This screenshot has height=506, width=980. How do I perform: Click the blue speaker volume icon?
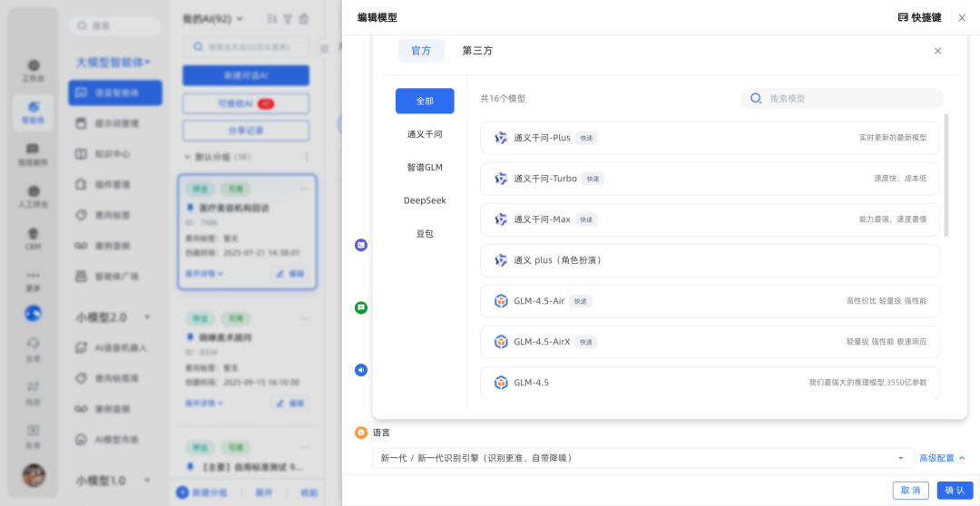(x=361, y=370)
